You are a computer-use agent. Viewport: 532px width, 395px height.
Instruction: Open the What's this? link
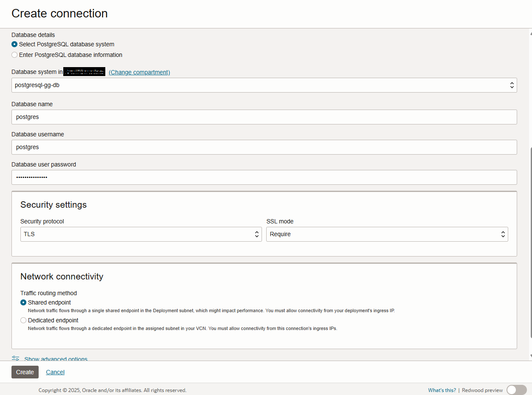pyautogui.click(x=442, y=390)
